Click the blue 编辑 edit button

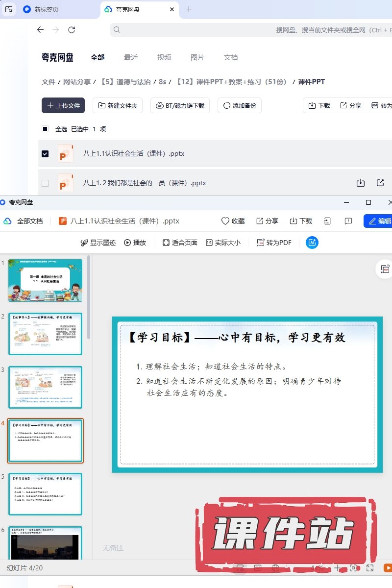point(378,221)
